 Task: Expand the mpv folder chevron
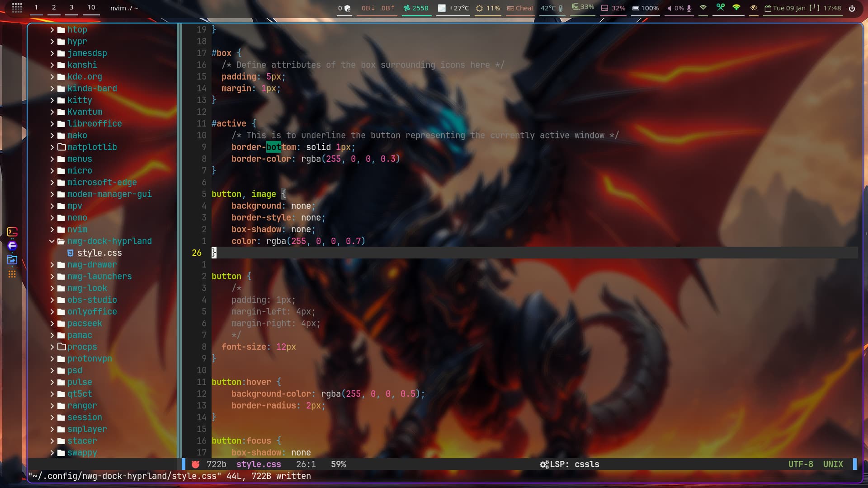tap(52, 206)
